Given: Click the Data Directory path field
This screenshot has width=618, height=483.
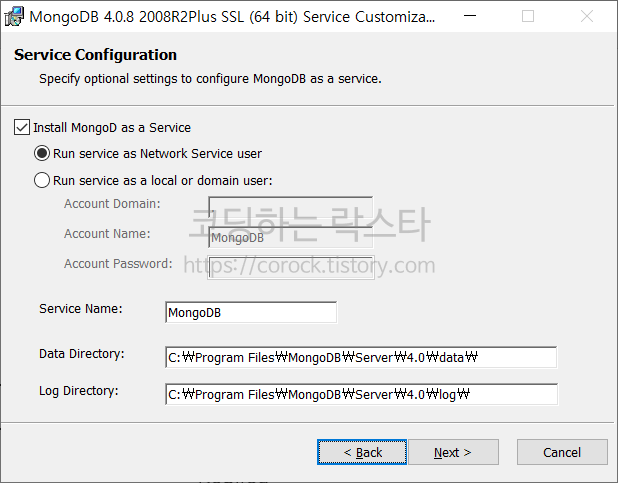Looking at the screenshot, I should pyautogui.click(x=361, y=357).
